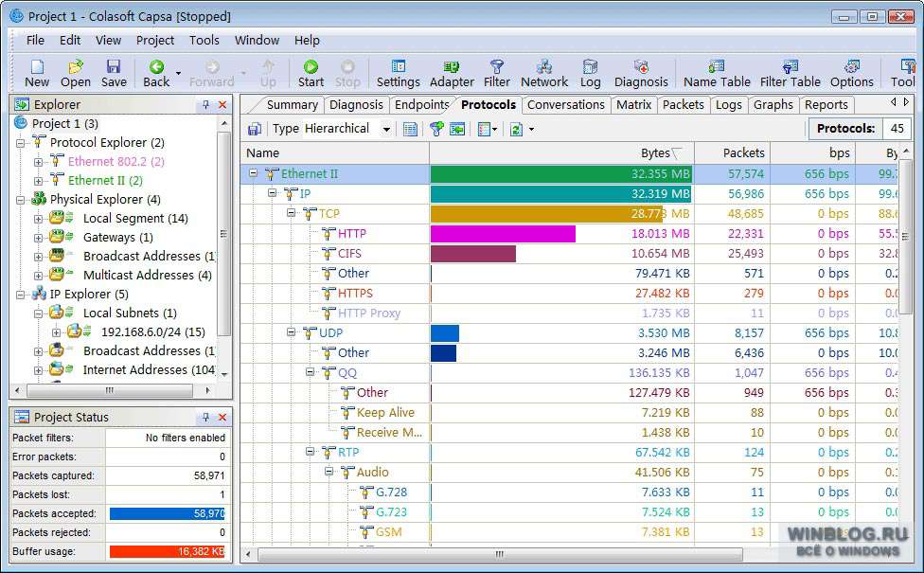The width and height of the screenshot is (924, 573).
Task: Click the magenta HTTP bytes bar
Action: (503, 234)
